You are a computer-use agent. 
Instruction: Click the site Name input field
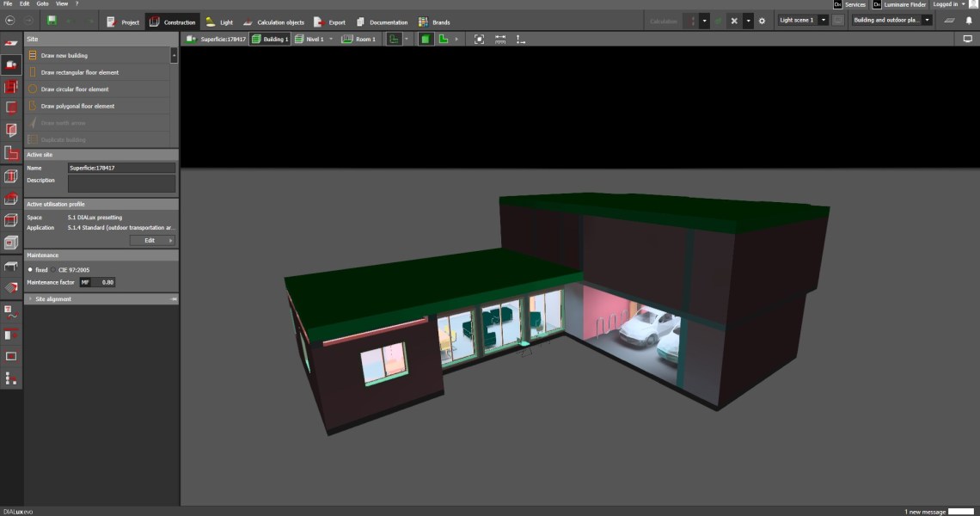coord(121,169)
